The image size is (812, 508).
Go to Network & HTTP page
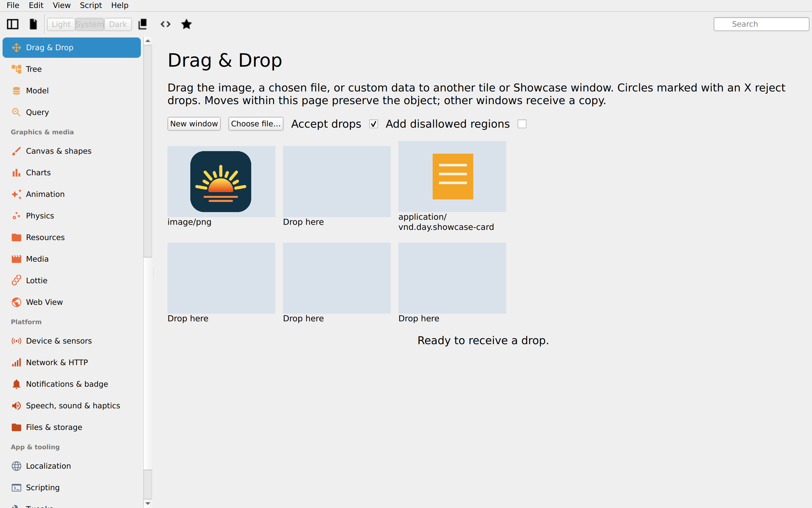click(x=71, y=363)
